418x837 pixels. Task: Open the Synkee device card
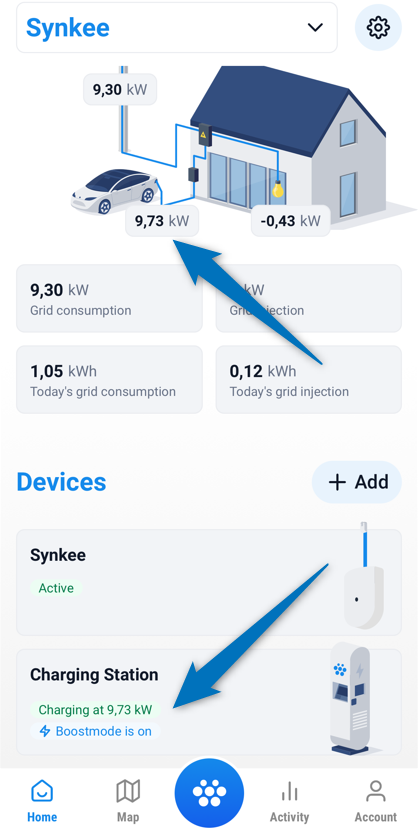(x=209, y=582)
